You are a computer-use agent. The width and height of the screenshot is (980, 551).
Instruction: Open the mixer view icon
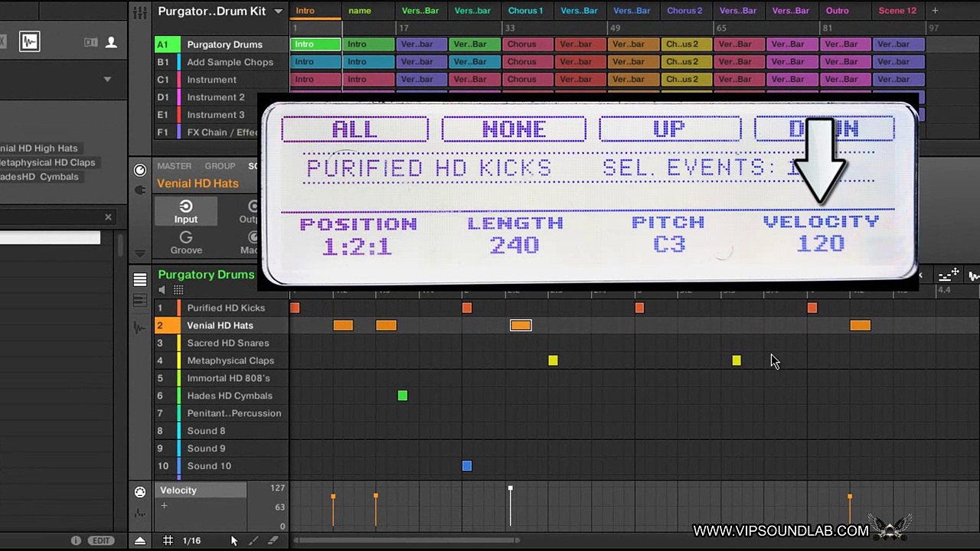coord(140,13)
